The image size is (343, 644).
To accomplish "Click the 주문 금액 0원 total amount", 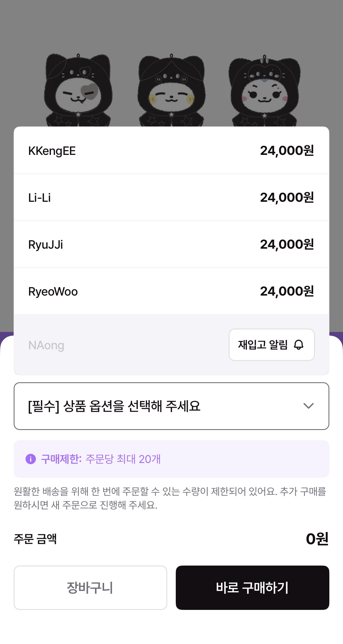I will pos(317,539).
